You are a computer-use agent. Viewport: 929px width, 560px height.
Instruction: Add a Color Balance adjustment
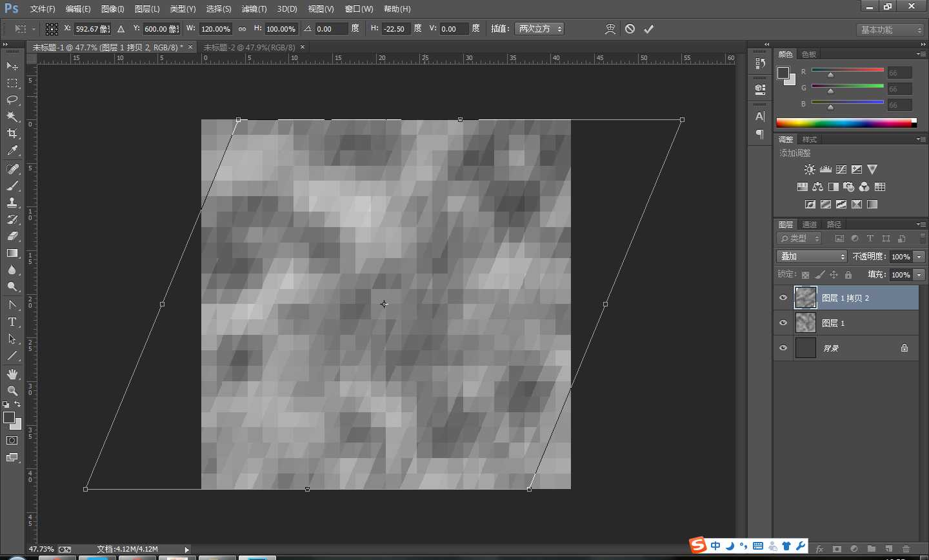[x=818, y=187]
